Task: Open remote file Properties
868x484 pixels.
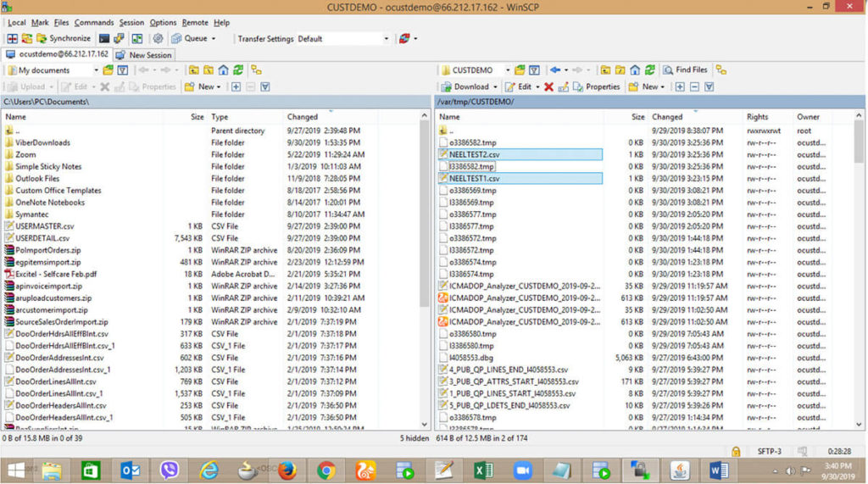Action: tap(596, 87)
